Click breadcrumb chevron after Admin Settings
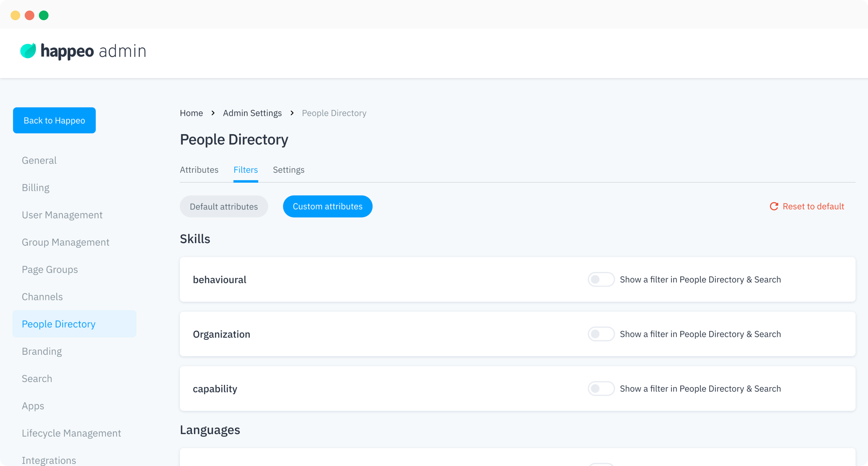The width and height of the screenshot is (868, 466). (x=292, y=113)
